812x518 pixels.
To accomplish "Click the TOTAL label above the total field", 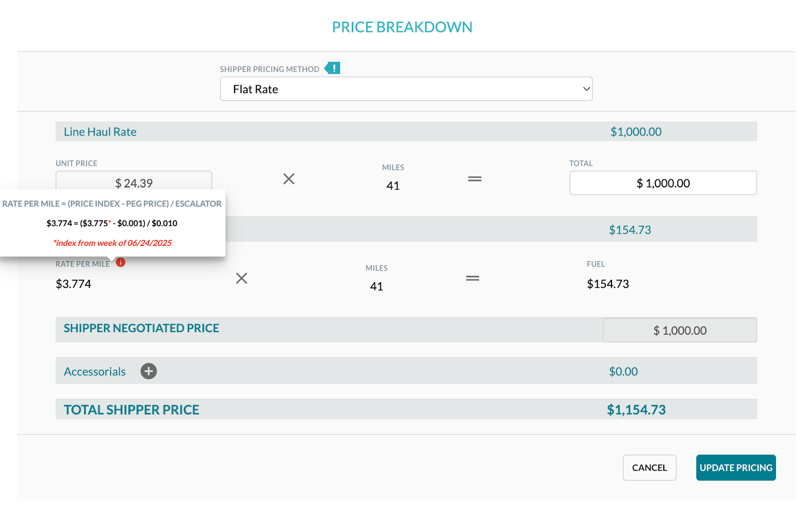I will tap(581, 164).
